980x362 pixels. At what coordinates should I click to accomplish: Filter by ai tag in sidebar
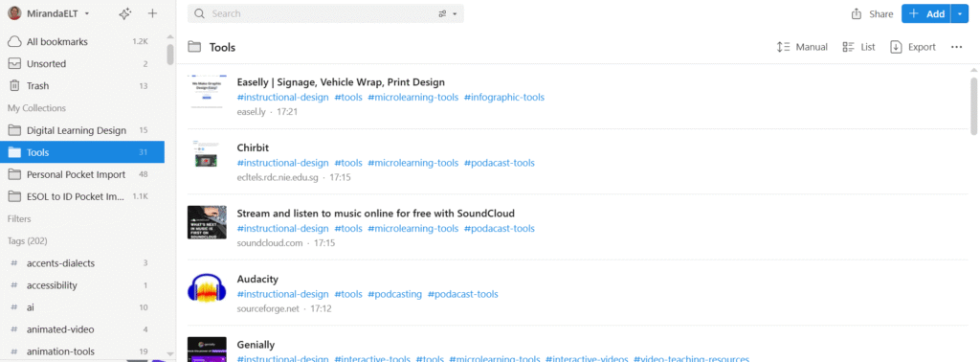82,307
